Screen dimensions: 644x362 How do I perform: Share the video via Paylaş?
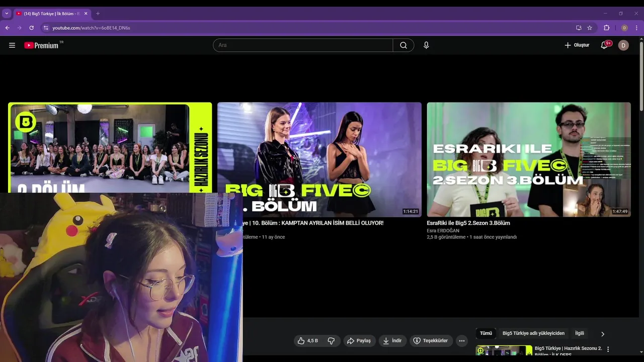[x=359, y=341]
